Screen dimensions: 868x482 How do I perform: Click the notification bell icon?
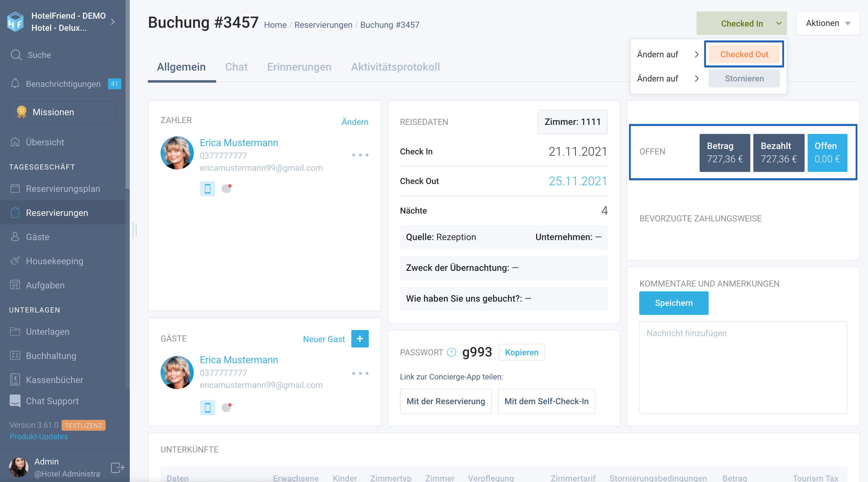pyautogui.click(x=15, y=84)
